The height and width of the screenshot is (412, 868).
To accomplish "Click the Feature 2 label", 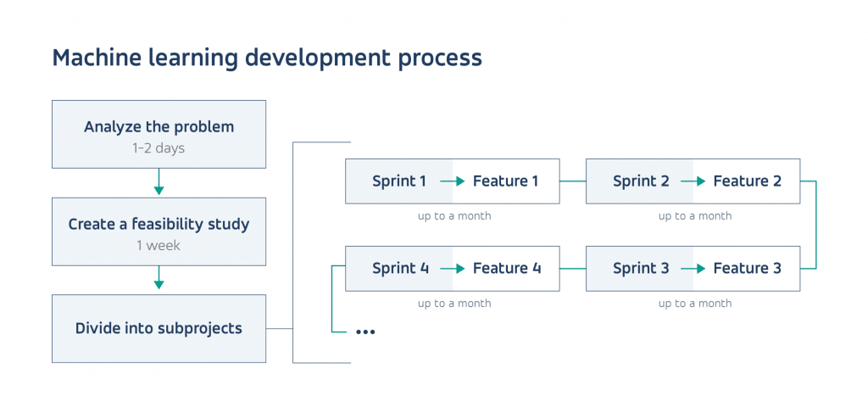I will 747,181.
